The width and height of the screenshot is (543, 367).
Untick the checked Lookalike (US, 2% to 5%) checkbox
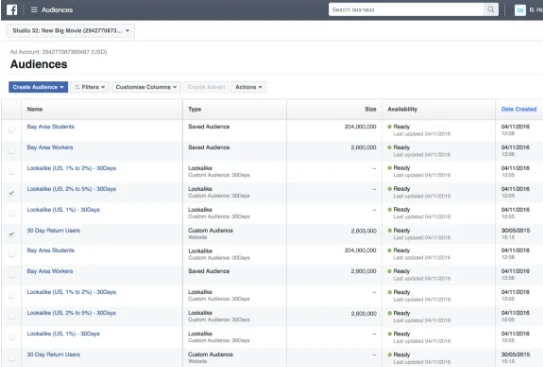pos(11,193)
